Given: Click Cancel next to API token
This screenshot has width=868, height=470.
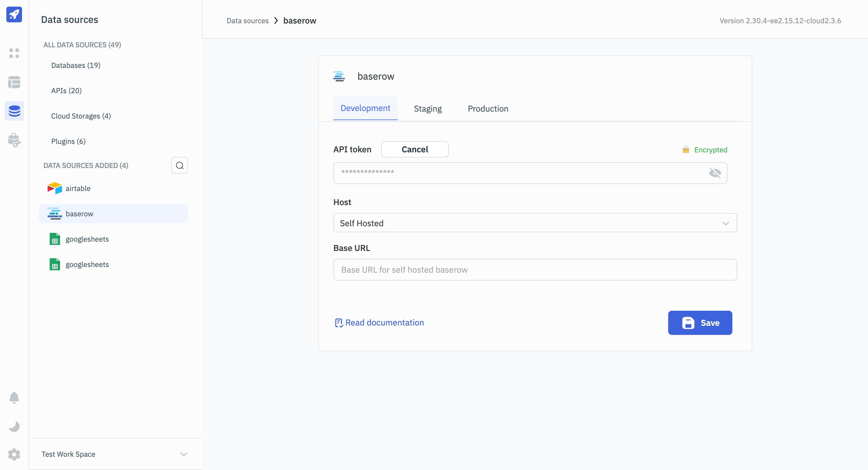Looking at the screenshot, I should (x=414, y=149).
